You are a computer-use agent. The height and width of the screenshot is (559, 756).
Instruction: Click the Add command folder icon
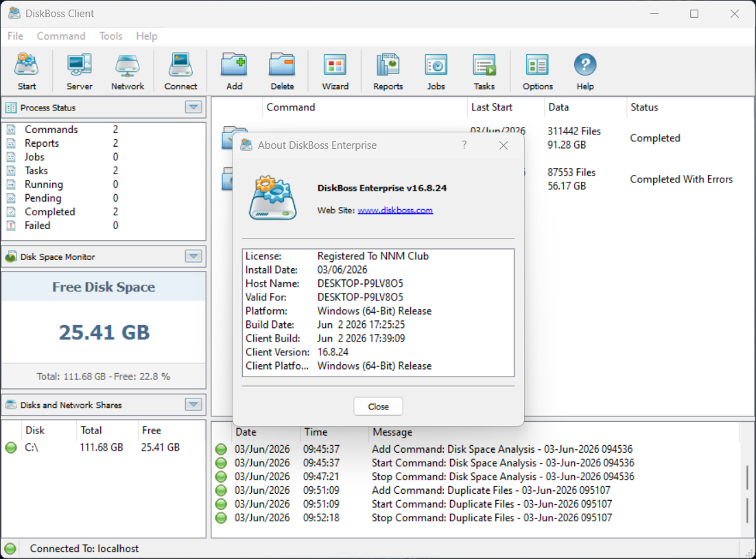pos(235,65)
